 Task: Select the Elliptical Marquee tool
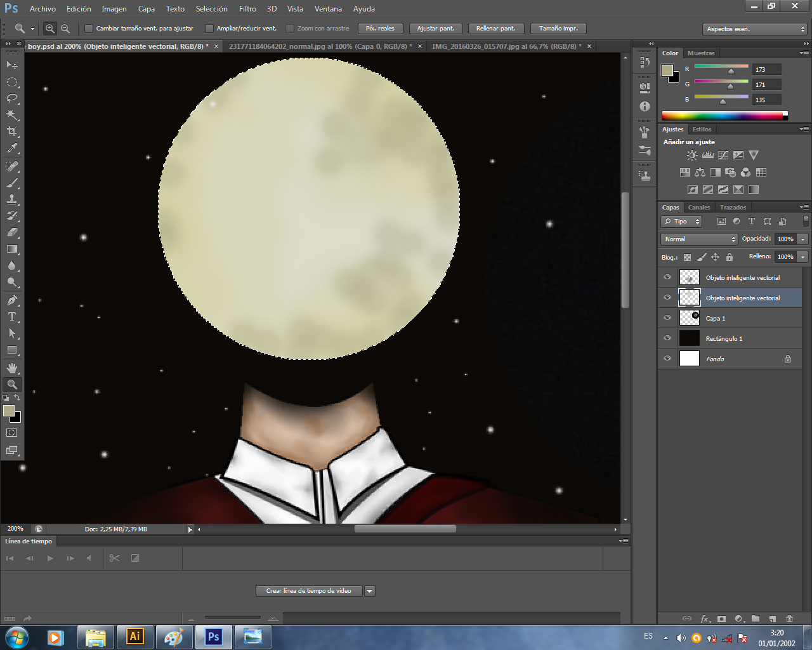(12, 82)
